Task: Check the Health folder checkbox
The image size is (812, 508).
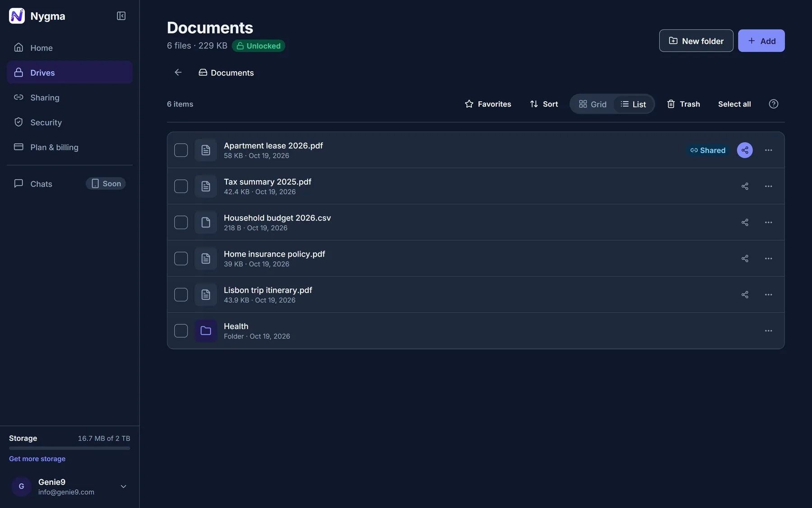Action: [181, 331]
